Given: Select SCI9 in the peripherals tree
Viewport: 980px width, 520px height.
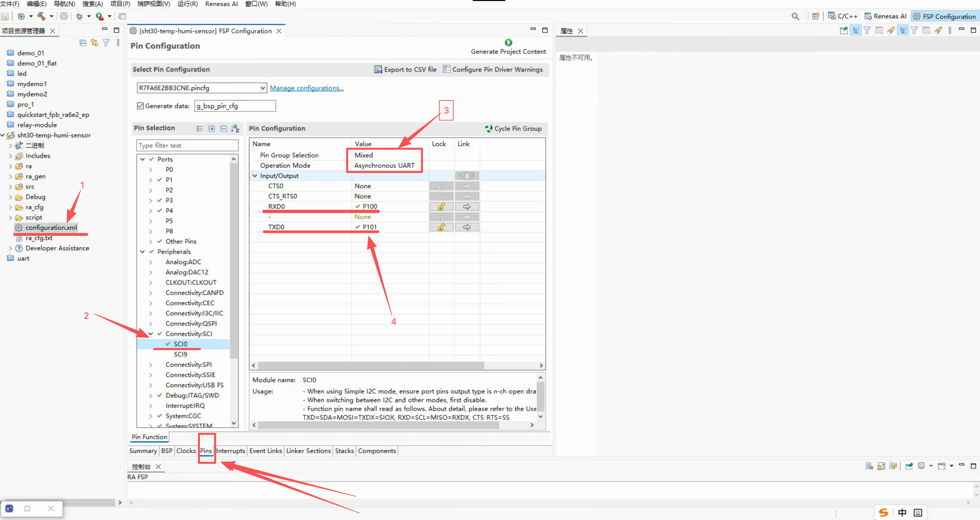Looking at the screenshot, I should pos(180,354).
